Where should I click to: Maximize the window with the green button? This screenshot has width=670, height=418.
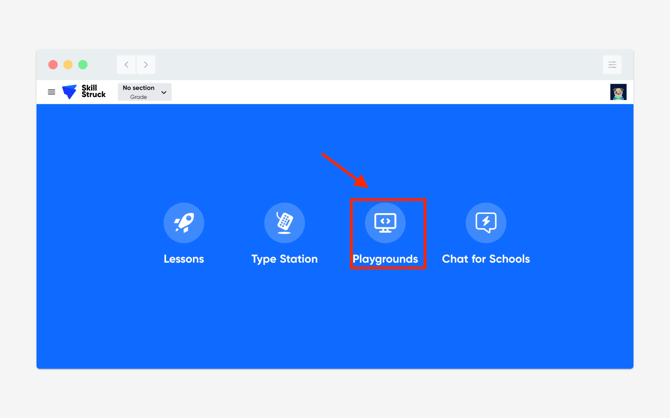coord(83,65)
